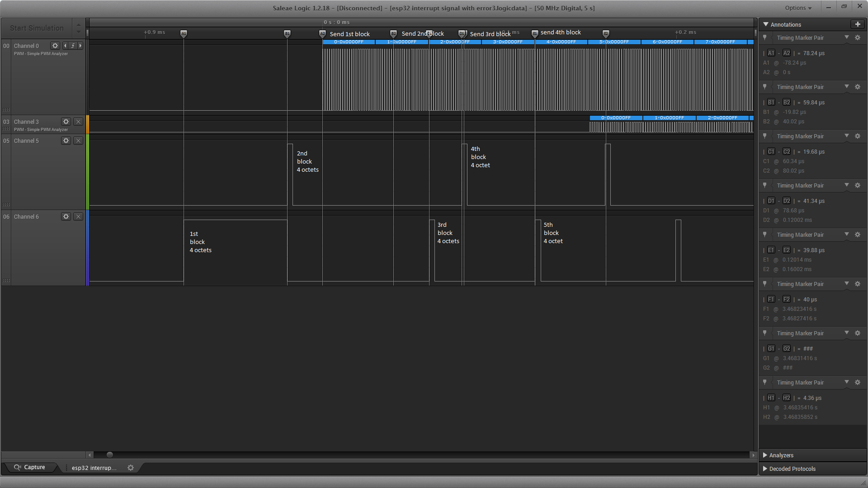Jump to next edge on Channel 0
Screen dimensions: 868x488
(x=80, y=46)
